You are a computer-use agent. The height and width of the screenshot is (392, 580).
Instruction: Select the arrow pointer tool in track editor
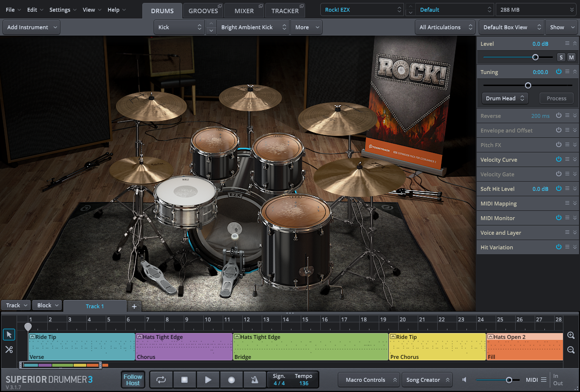(x=9, y=335)
